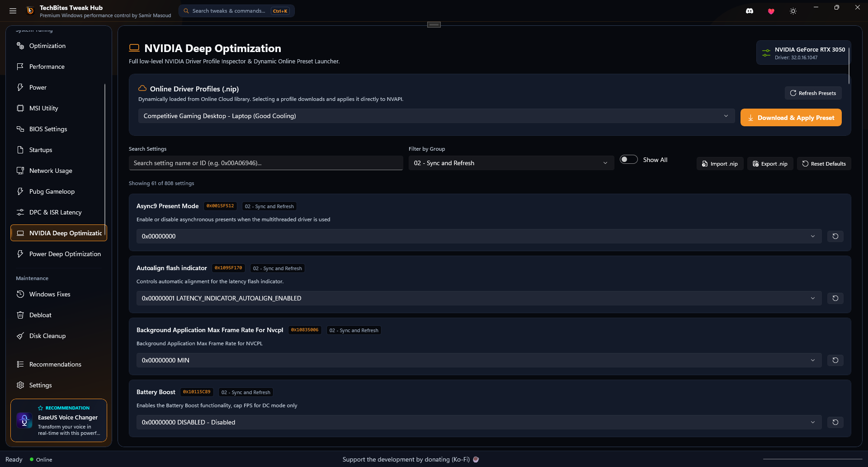Image resolution: width=868 pixels, height=467 pixels.
Task: Open DPC & ISR Latency page
Action: click(x=58, y=212)
